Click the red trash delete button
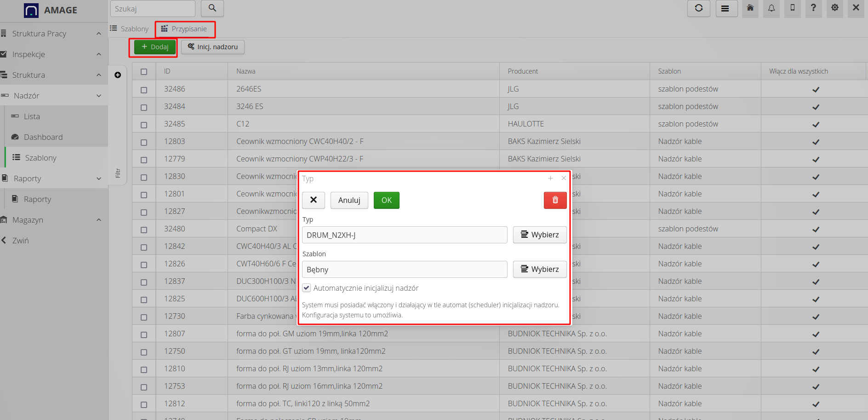Screen dimensions: 868x420 [555, 200]
